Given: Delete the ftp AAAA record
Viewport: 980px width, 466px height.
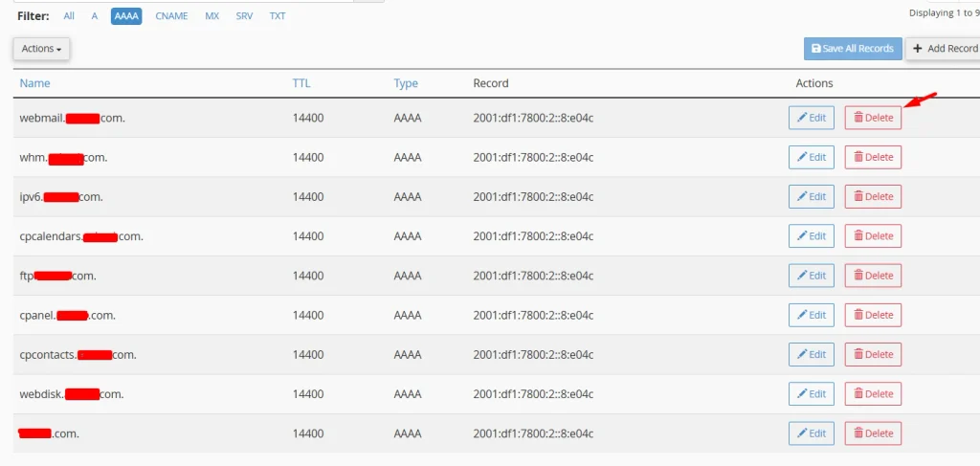Looking at the screenshot, I should pyautogui.click(x=873, y=276).
